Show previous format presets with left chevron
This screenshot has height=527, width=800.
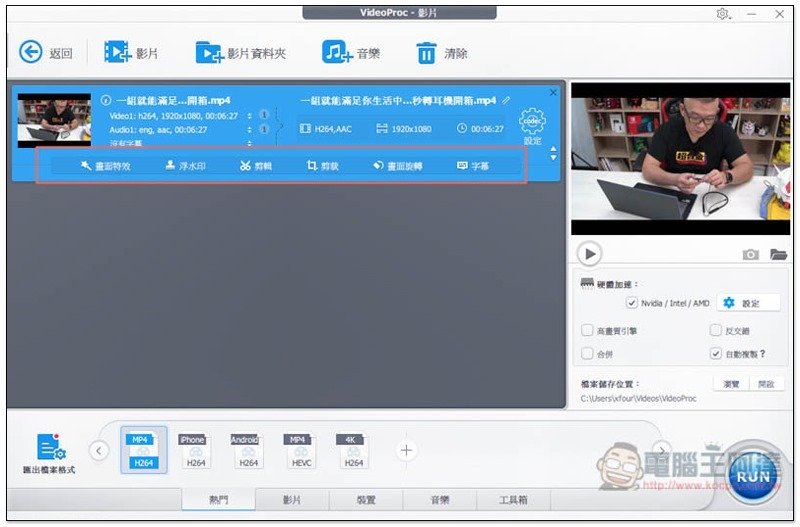[98, 450]
